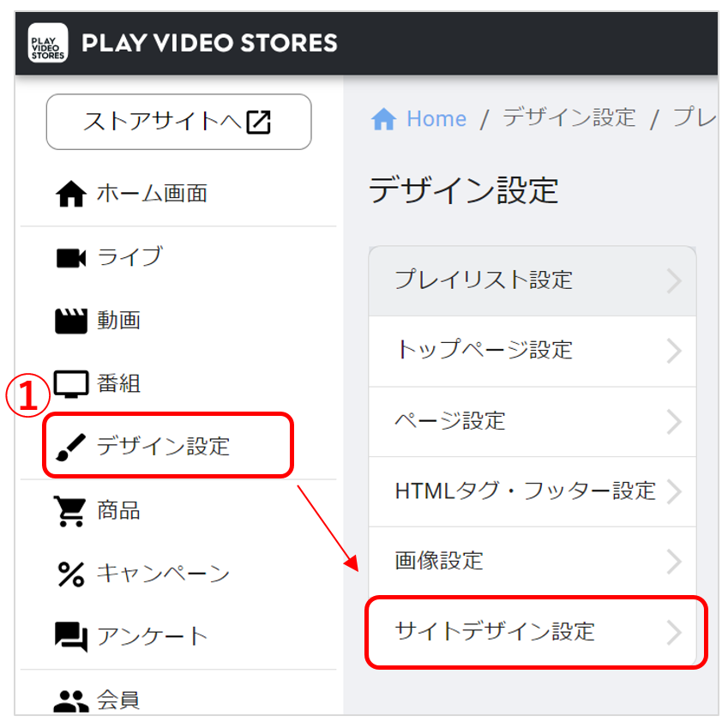Image resolution: width=728 pixels, height=728 pixels.
Task: Click the monitor icon for 番組
Action: coord(70,384)
